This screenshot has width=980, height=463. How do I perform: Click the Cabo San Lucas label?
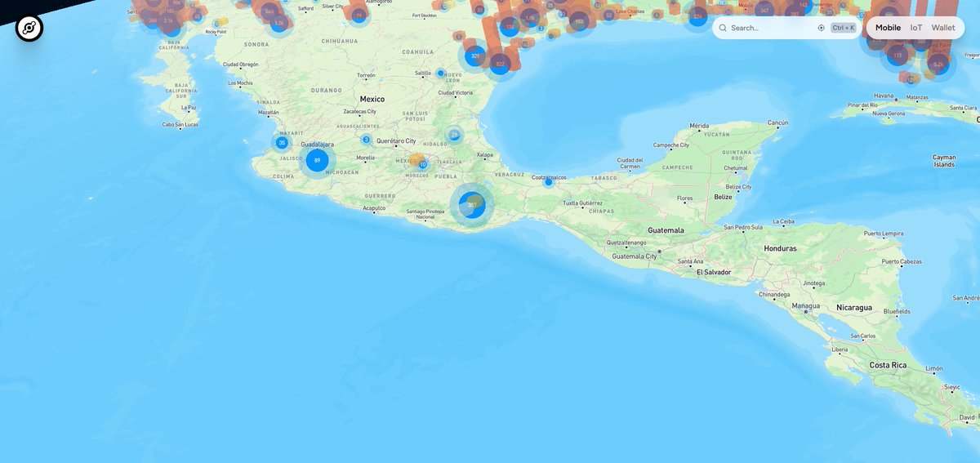[180, 124]
